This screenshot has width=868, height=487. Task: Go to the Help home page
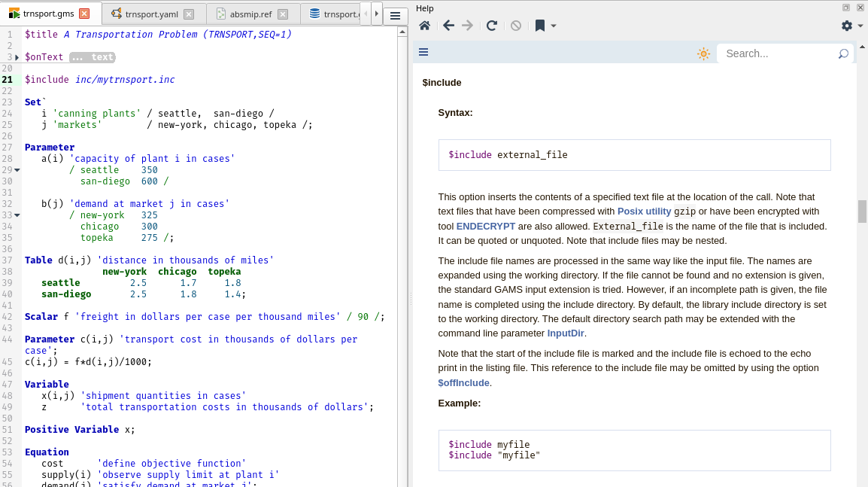(x=424, y=26)
